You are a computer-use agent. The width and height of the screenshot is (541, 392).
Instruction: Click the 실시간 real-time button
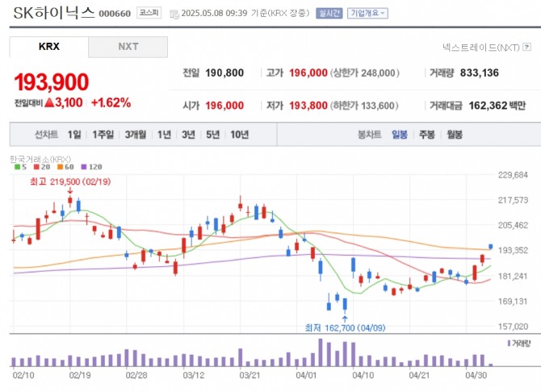click(329, 14)
